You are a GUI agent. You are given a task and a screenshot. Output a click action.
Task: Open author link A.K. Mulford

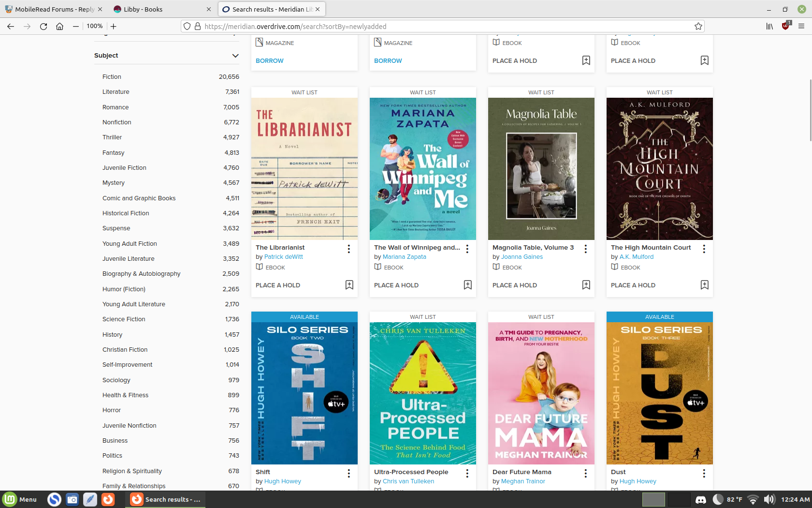click(637, 257)
